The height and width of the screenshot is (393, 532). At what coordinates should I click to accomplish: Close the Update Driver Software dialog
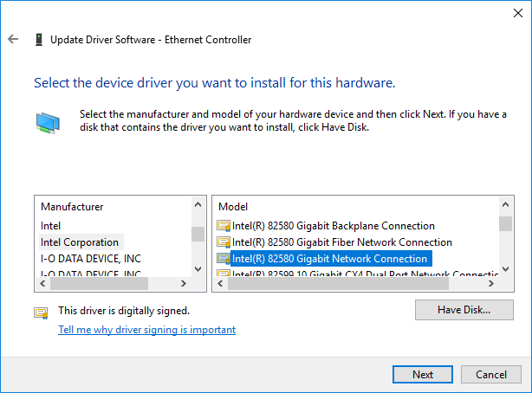(518, 13)
